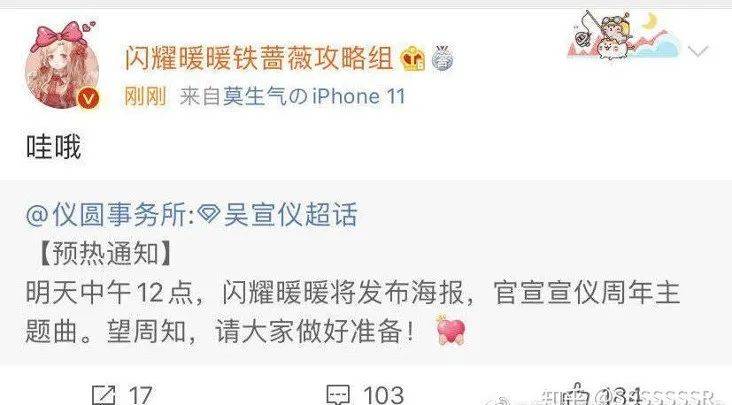The width and height of the screenshot is (732, 405).
Task: Click the repost count 17
Action: tap(140, 395)
